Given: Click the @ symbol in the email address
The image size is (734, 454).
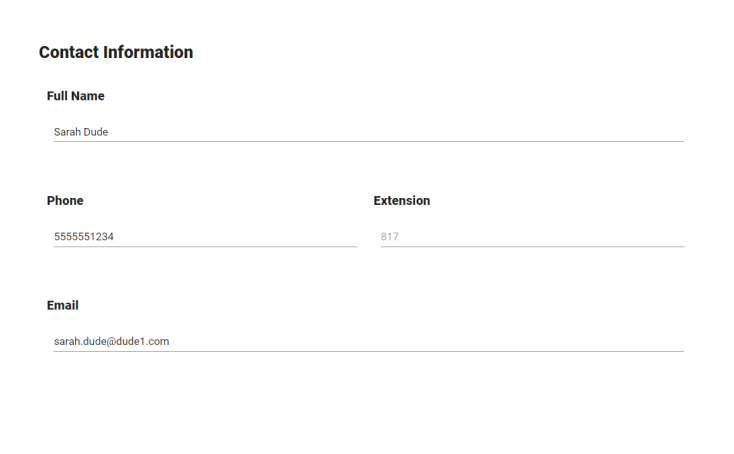Looking at the screenshot, I should (x=111, y=342).
